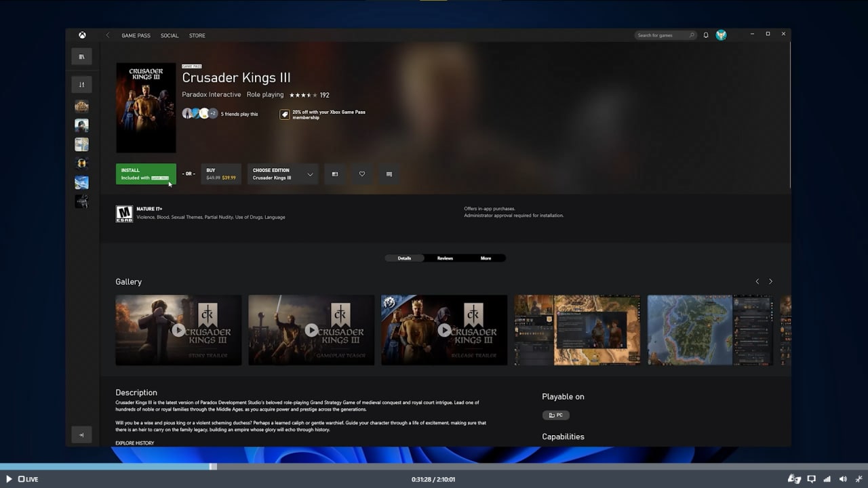Add Crusader Kings III to wishlist heart
The width and height of the screenshot is (868, 488).
362,174
